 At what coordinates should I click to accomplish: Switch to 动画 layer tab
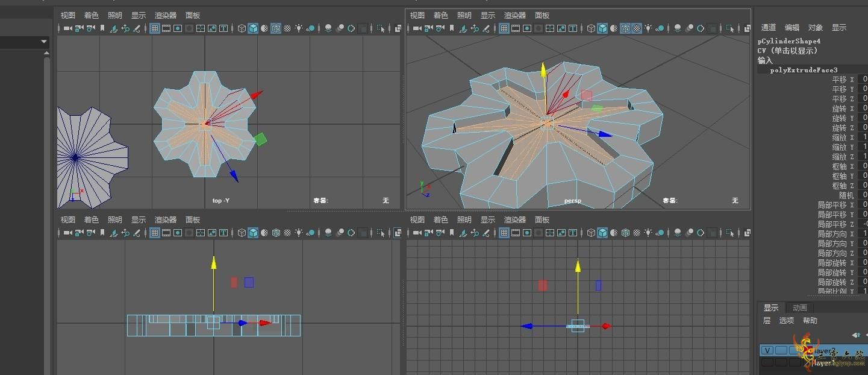(x=799, y=308)
